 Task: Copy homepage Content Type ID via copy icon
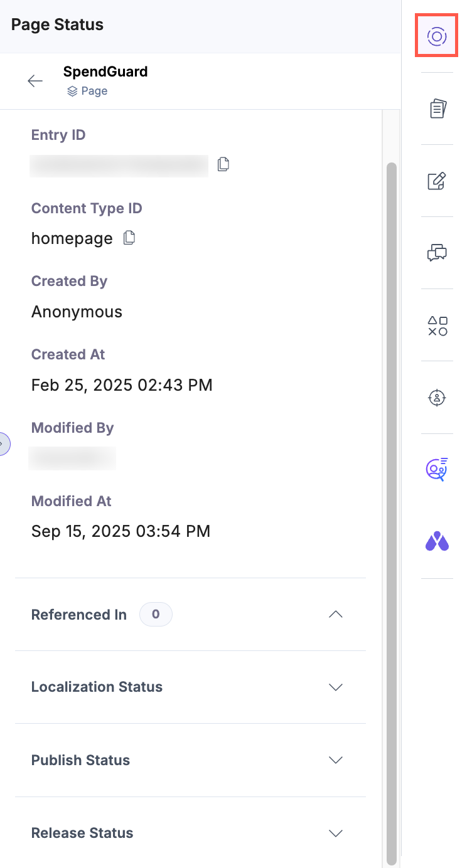[x=129, y=238]
